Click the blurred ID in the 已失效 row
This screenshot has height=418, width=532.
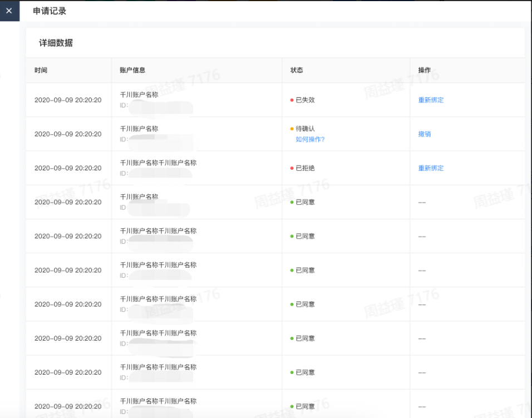[160, 107]
